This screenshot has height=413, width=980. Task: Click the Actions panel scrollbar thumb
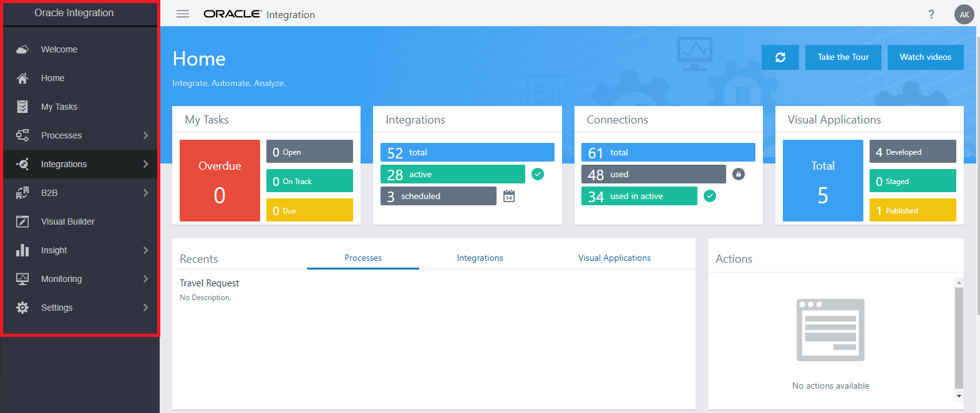[959, 337]
